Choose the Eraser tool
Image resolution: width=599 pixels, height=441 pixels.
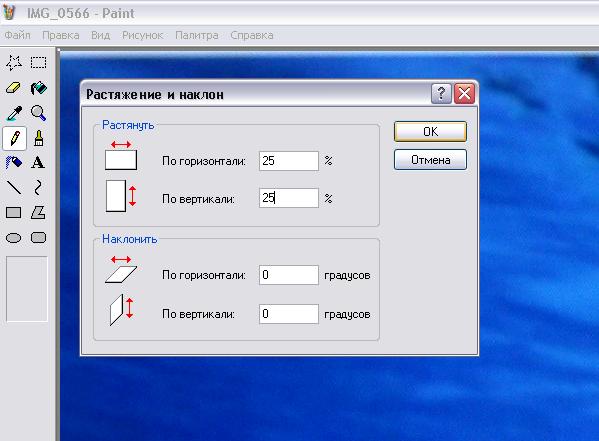coord(14,88)
